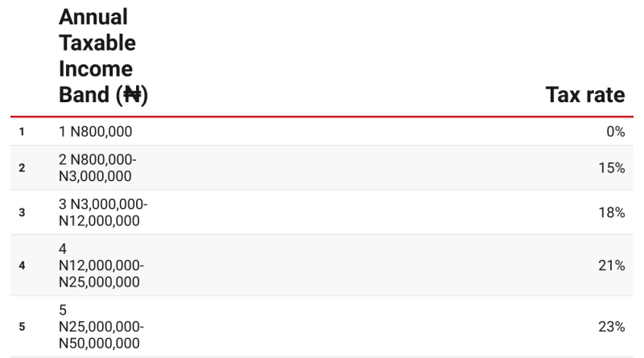644x358 pixels.
Task: Select row number 5 index cell
Action: click(23, 327)
